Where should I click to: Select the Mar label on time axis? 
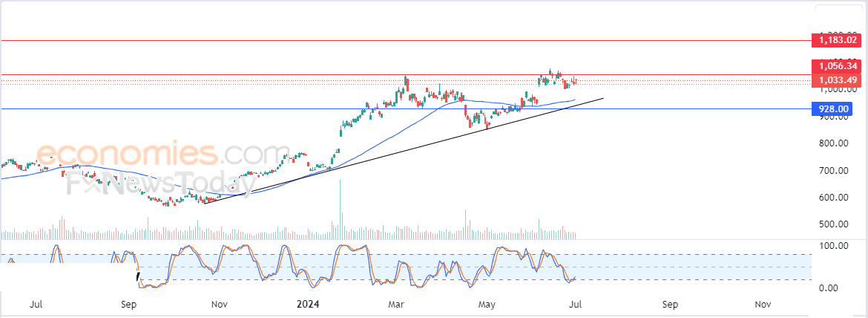coord(395,304)
